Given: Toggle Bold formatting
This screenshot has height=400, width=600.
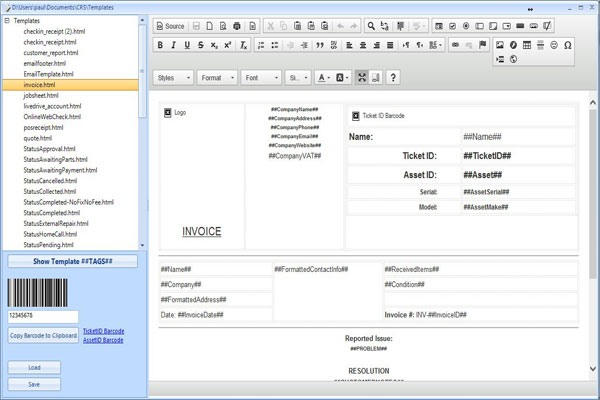Looking at the screenshot, I should coord(160,45).
